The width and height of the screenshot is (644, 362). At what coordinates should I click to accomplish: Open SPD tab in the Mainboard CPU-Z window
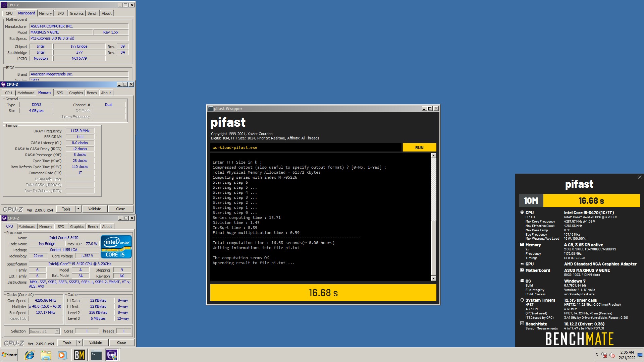[x=60, y=13]
